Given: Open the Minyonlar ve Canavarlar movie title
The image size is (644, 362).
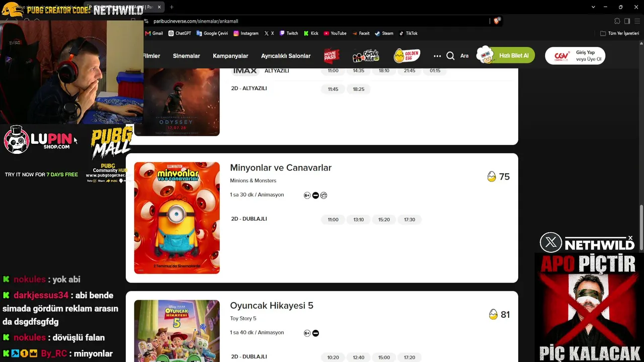Looking at the screenshot, I should (281, 168).
